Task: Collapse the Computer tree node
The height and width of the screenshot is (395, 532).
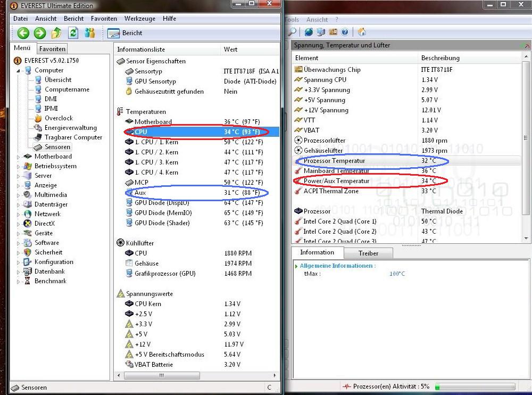Action: (18, 71)
